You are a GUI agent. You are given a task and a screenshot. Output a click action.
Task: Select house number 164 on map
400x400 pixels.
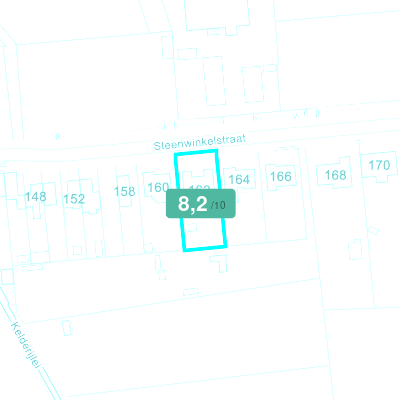click(x=239, y=179)
